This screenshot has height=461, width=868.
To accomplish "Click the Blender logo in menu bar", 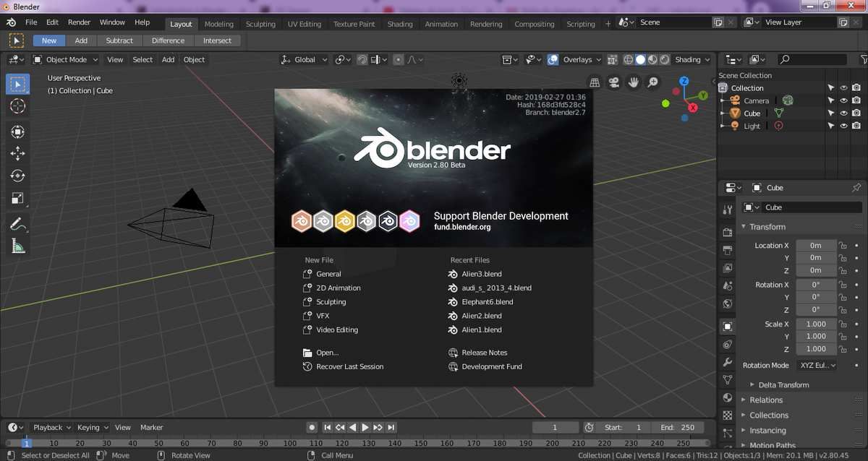I will (x=11, y=22).
